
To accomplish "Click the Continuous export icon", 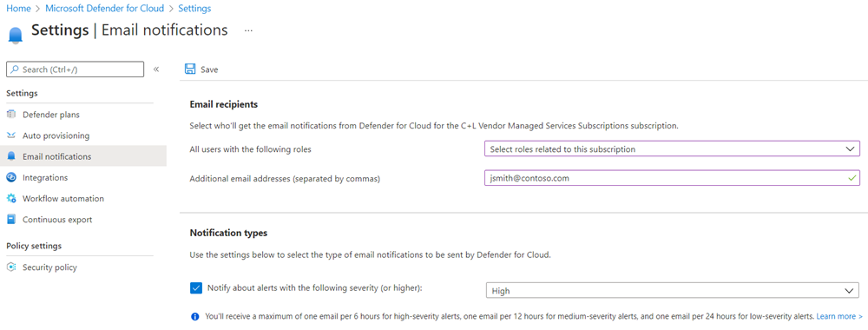I will pyautogui.click(x=11, y=220).
